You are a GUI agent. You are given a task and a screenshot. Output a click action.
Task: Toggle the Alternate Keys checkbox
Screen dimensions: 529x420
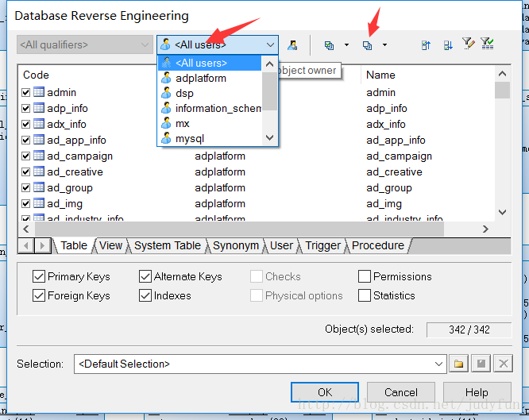tap(145, 276)
